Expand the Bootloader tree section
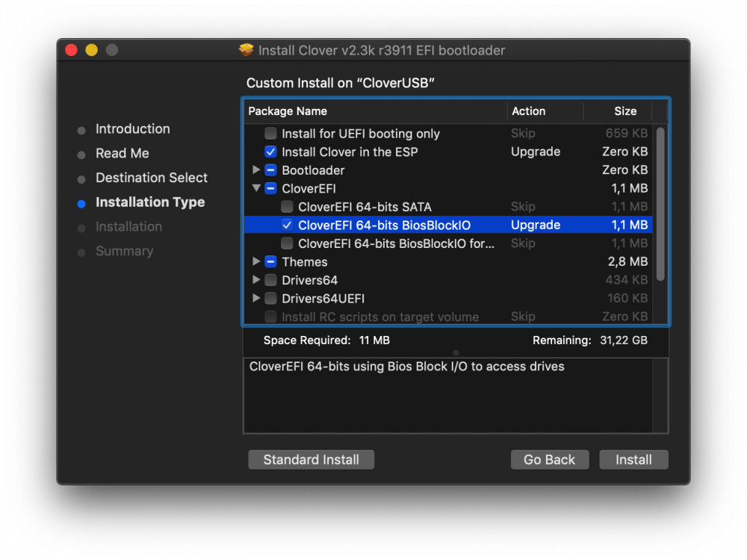The width and height of the screenshot is (747, 560). click(x=255, y=169)
